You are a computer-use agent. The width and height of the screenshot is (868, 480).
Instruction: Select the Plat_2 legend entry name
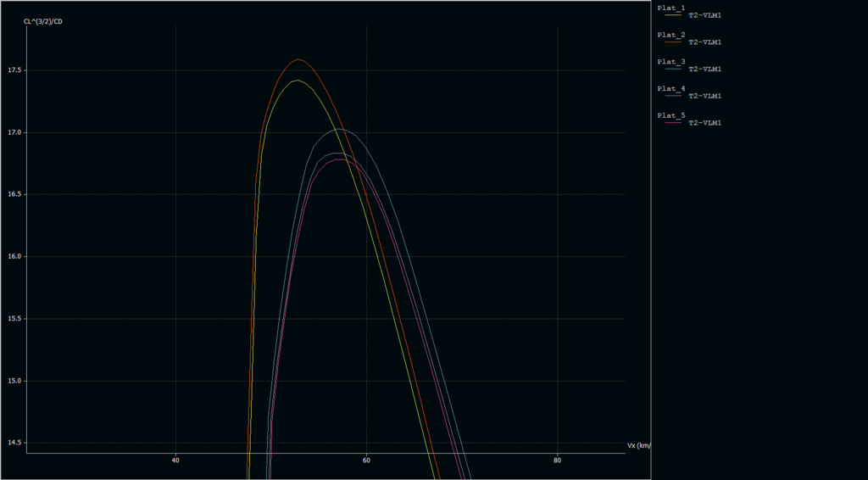pos(671,35)
